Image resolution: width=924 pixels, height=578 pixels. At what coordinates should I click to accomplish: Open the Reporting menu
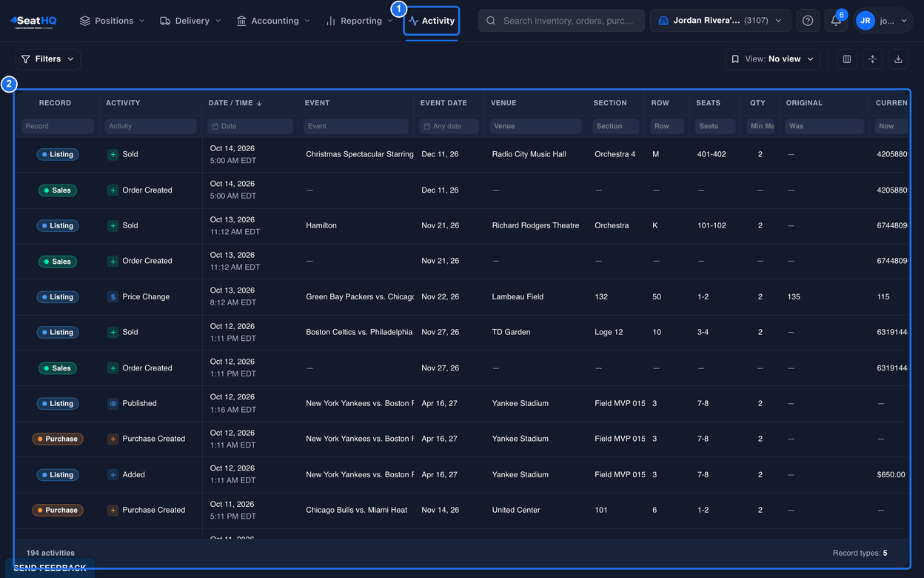359,21
